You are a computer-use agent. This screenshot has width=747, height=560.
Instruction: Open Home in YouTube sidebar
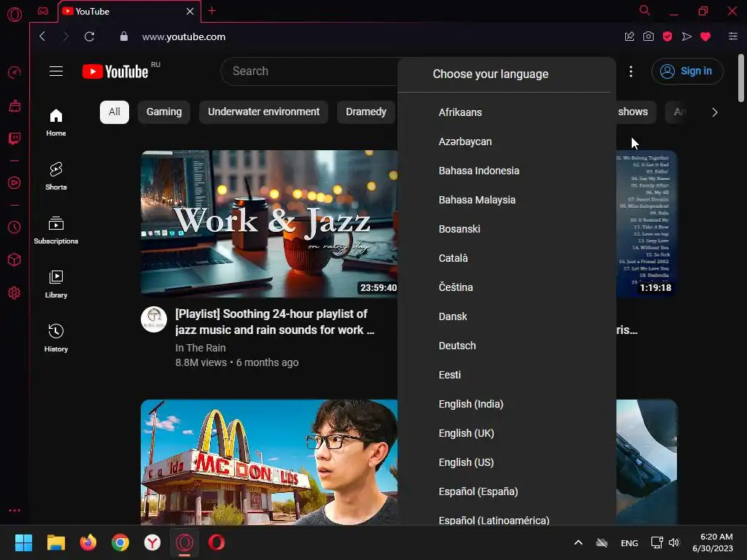tap(56, 122)
